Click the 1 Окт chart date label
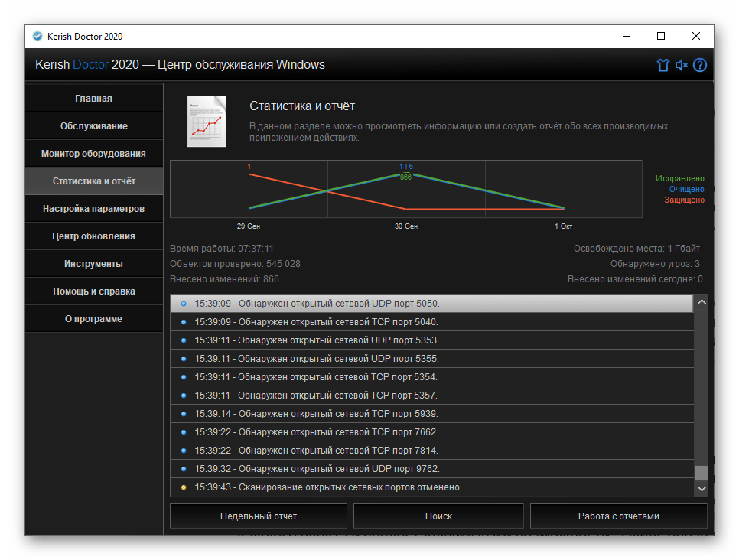This screenshot has width=739, height=560. [563, 226]
